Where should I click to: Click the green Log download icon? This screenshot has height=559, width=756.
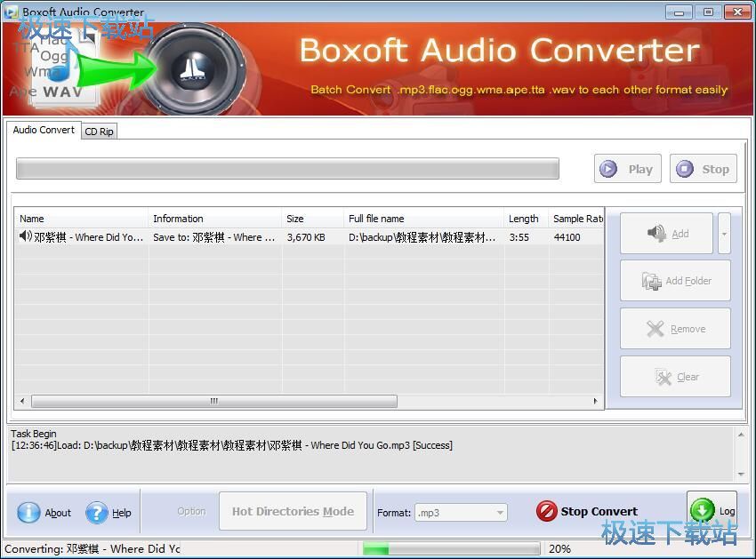[x=702, y=509]
